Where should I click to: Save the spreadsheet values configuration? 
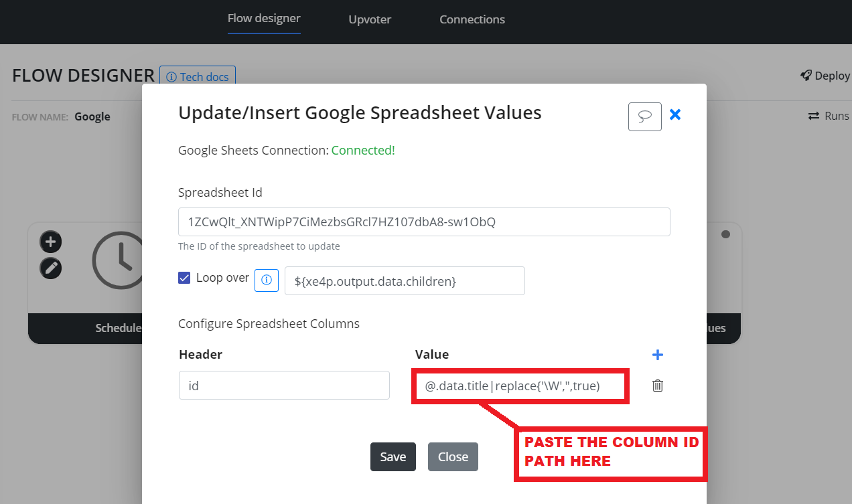[x=393, y=456]
